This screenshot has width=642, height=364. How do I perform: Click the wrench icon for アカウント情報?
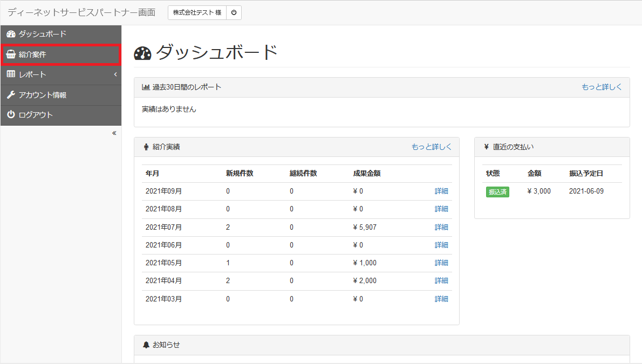click(x=11, y=94)
